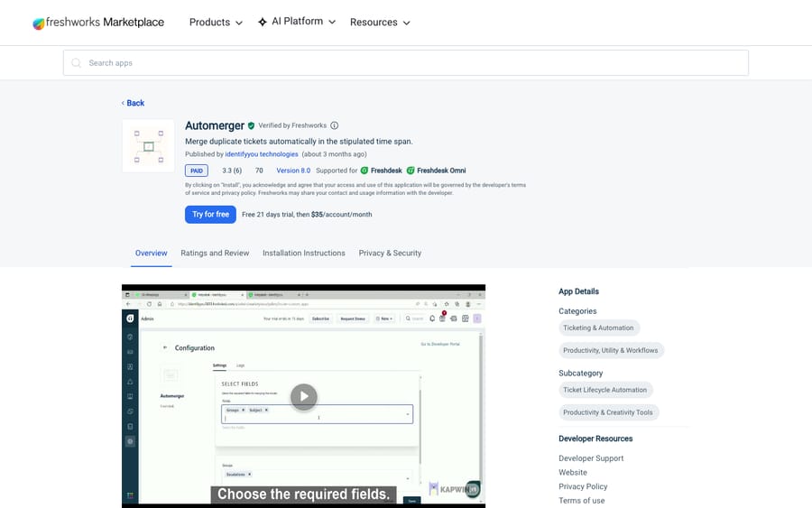
Task: Click the Freshworks Marketplace logo
Action: click(98, 23)
